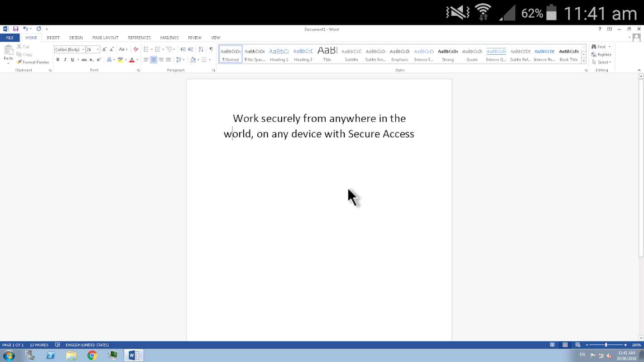This screenshot has height=362, width=644.
Task: Apply strikethrough to text
Action: [84, 60]
